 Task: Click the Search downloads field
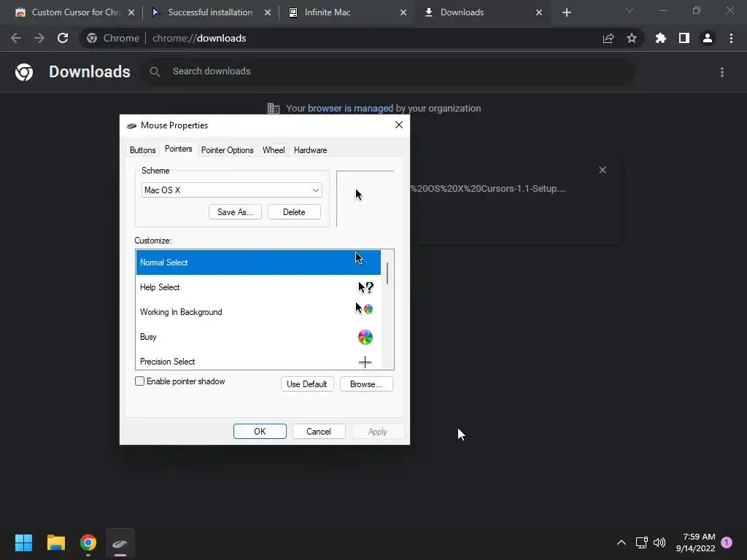pyautogui.click(x=388, y=71)
